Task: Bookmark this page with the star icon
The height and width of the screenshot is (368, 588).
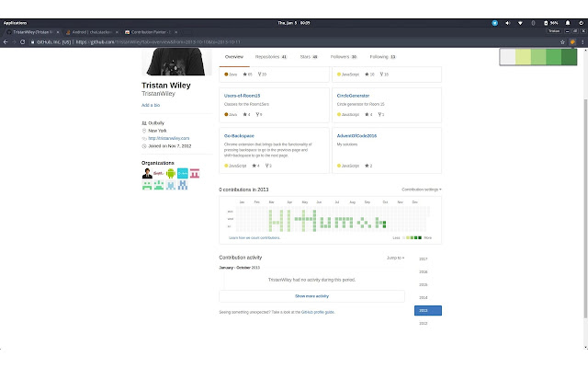Action: pos(562,42)
